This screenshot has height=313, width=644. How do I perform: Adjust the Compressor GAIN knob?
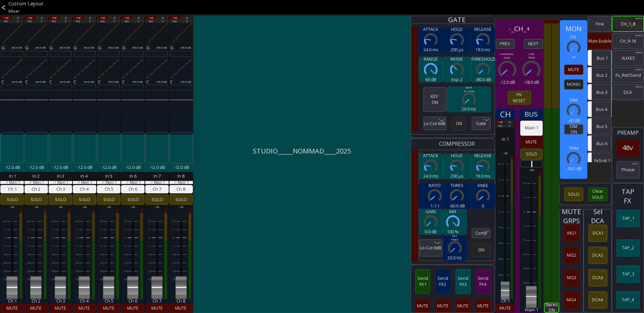point(430,222)
